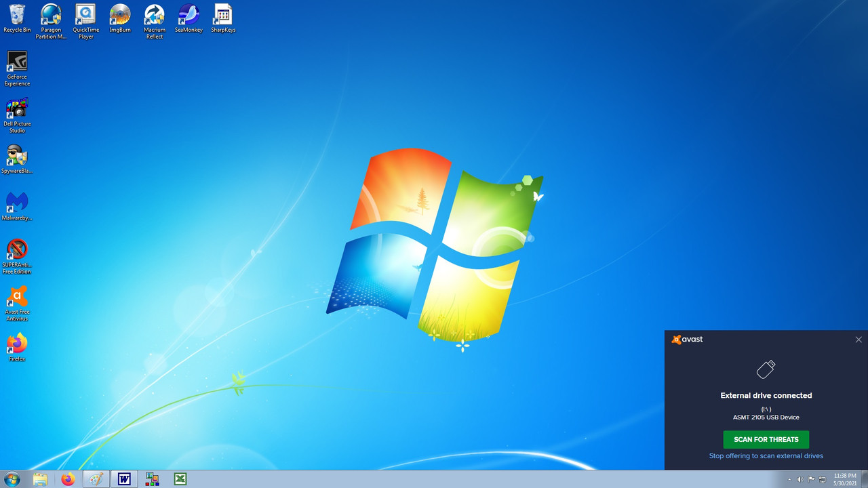868x488 pixels.
Task: Launch QuickTime Player
Action: (x=85, y=15)
